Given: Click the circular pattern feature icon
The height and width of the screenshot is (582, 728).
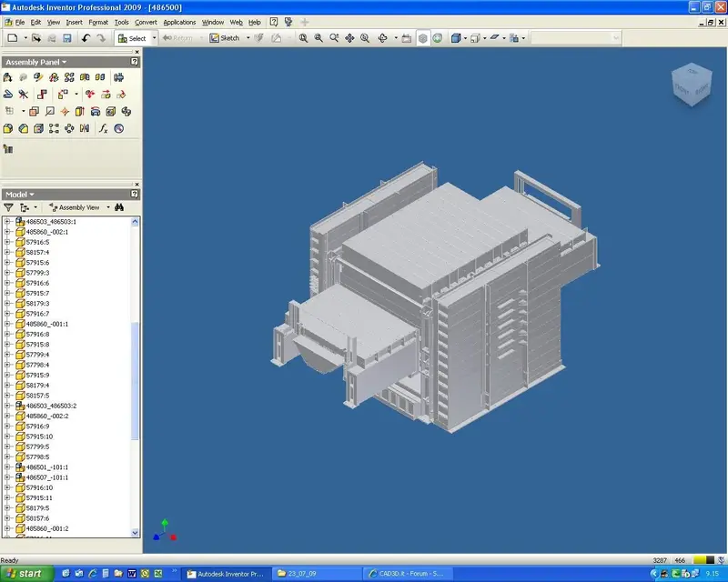Looking at the screenshot, I should pyautogui.click(x=69, y=128).
